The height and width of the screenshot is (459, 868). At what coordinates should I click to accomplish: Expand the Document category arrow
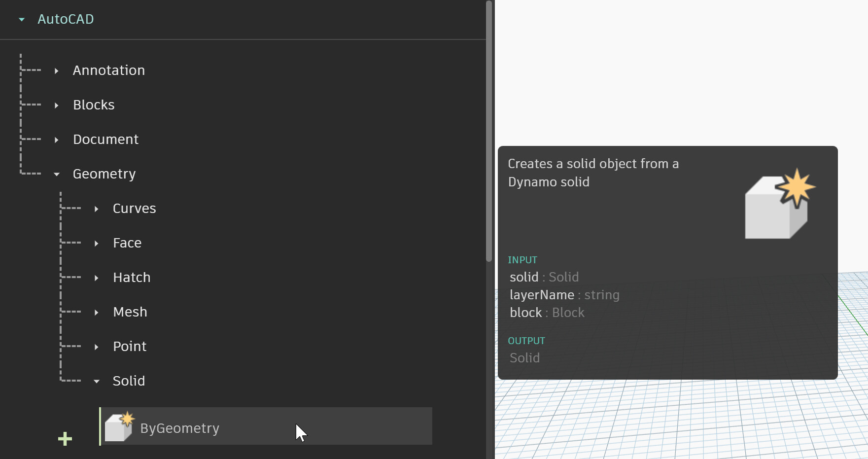[57, 140]
